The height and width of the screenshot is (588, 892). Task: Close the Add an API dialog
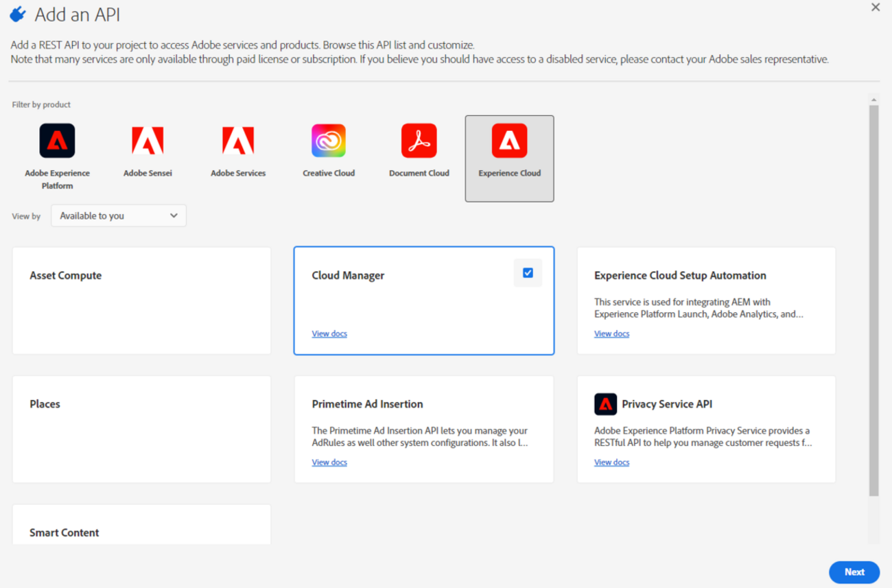coord(876,8)
